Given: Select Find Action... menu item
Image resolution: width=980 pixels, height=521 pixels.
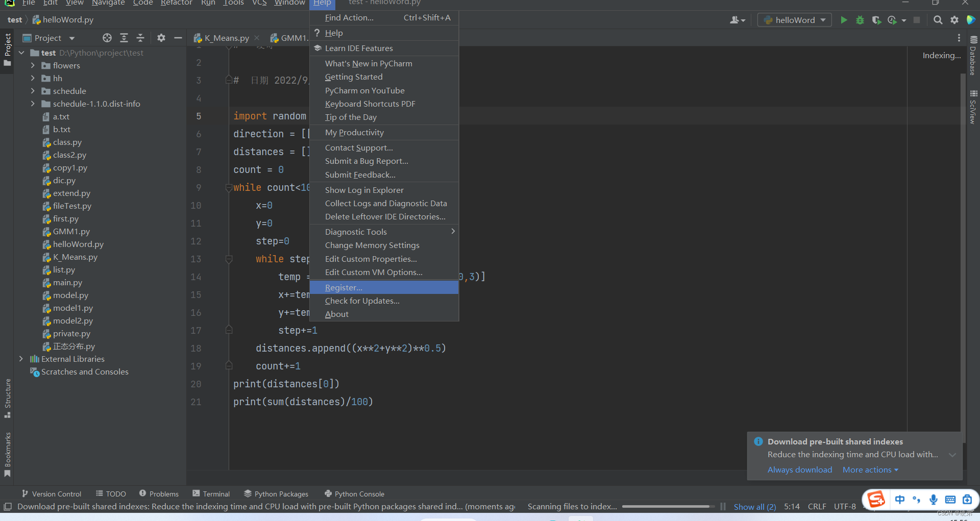Looking at the screenshot, I should (x=384, y=17).
